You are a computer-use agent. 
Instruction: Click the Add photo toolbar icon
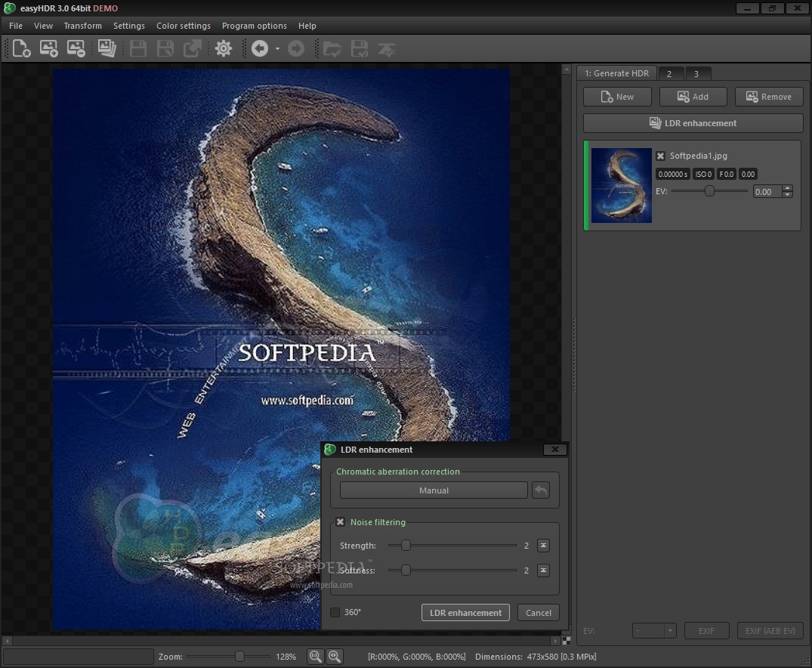click(48, 48)
